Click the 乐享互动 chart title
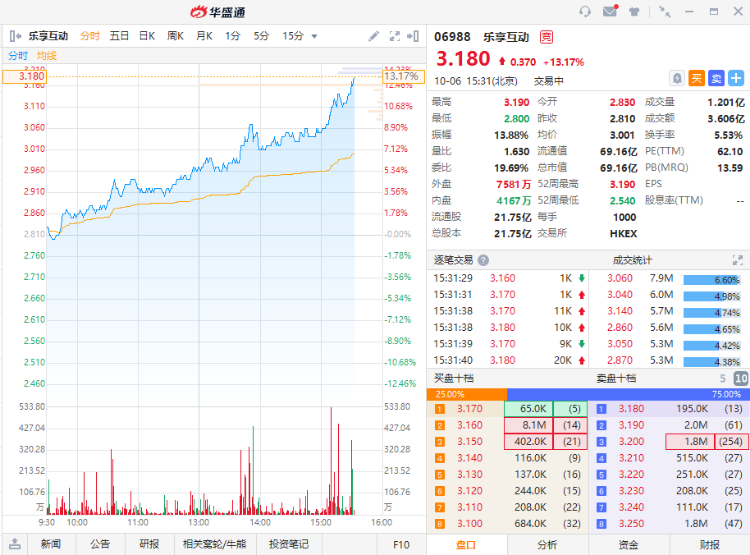Screen dimensions: 750x555 tap(48, 36)
